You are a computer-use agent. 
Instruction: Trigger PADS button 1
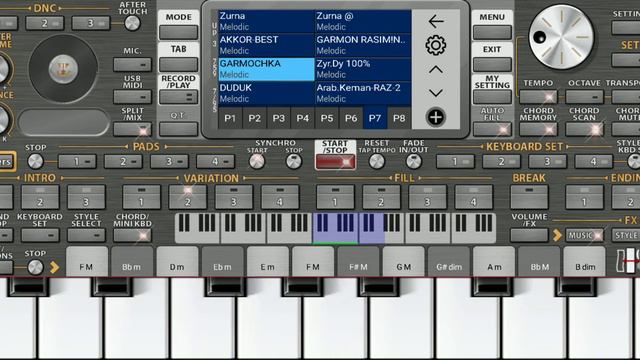(77, 162)
